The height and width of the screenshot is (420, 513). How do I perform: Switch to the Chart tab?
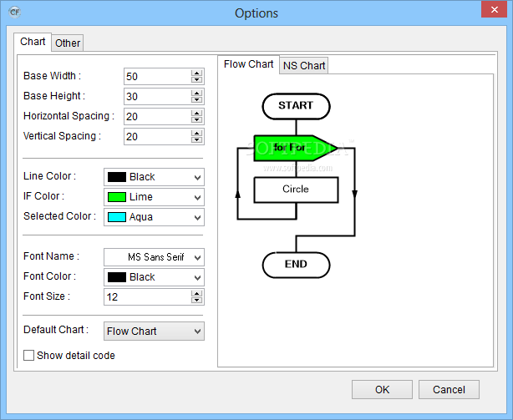(33, 42)
